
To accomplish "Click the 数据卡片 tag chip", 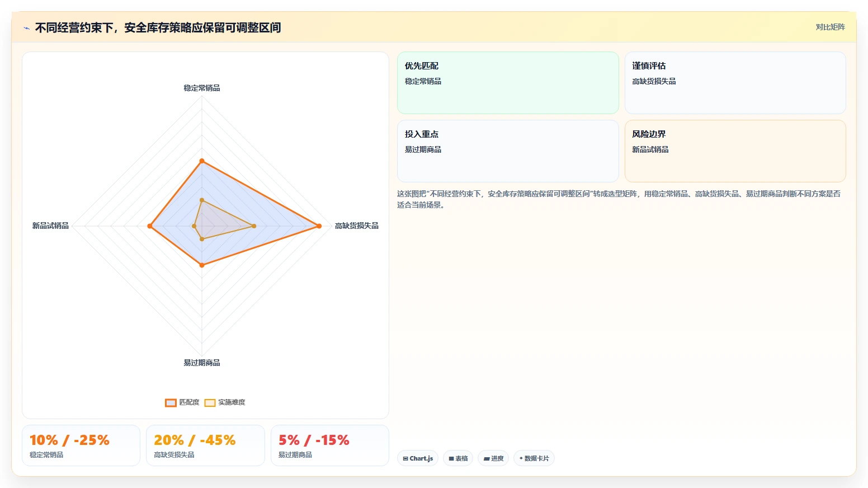I will click(534, 458).
